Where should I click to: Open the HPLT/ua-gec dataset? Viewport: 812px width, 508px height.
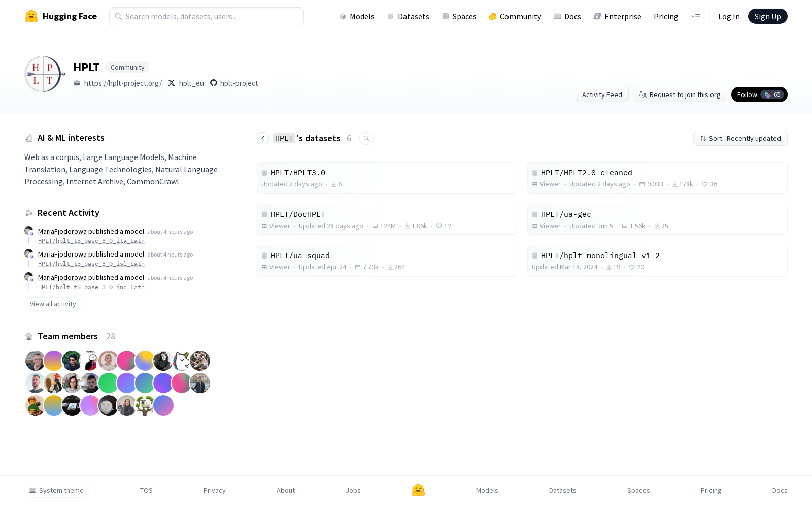click(x=657, y=219)
